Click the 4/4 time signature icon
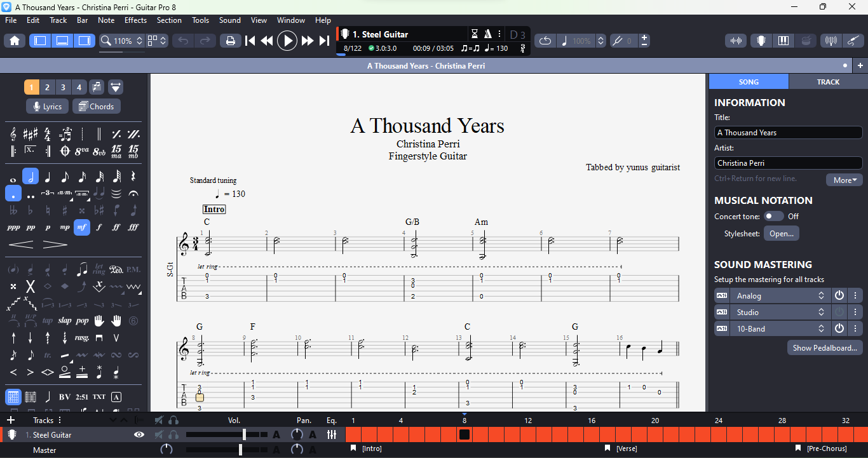The height and width of the screenshot is (458, 868). tap(48, 134)
